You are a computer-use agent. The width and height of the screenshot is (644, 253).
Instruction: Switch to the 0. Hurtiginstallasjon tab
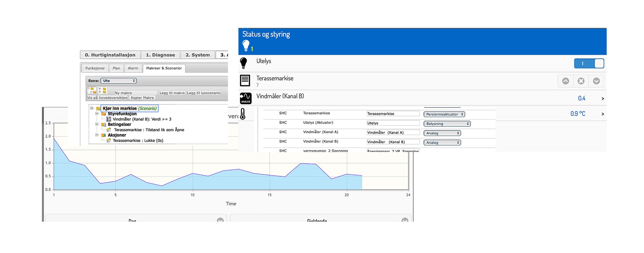tap(110, 55)
